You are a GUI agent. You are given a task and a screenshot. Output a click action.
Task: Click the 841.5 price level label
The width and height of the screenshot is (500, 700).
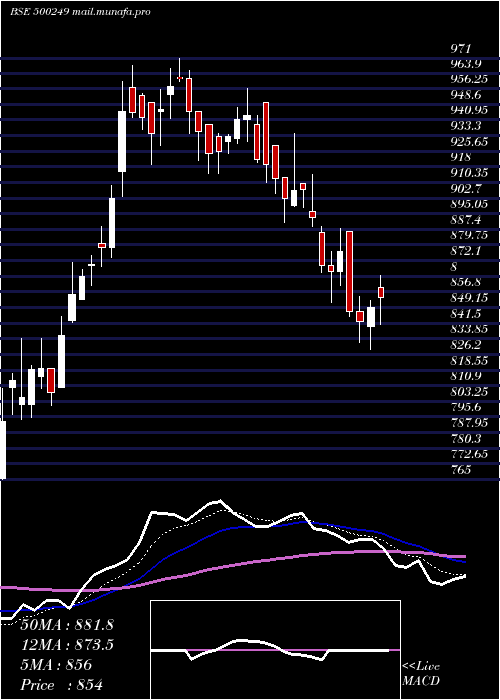coord(466,313)
